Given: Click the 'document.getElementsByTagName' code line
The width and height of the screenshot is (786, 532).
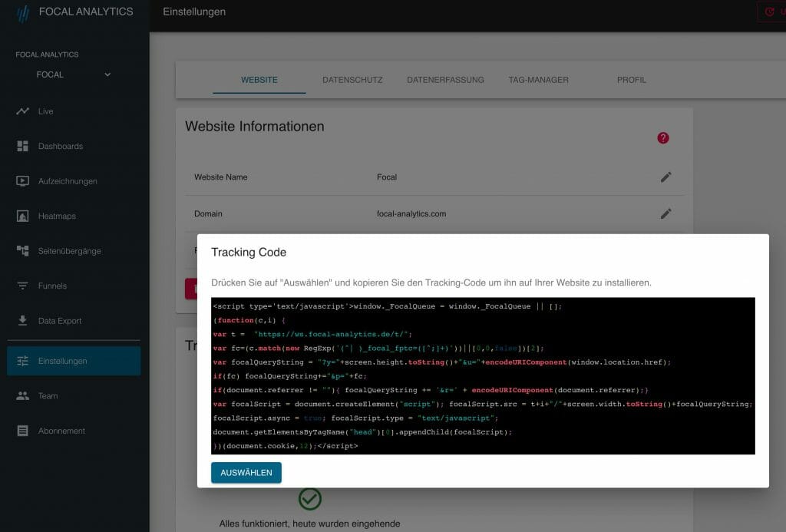Looking at the screenshot, I should [x=362, y=431].
